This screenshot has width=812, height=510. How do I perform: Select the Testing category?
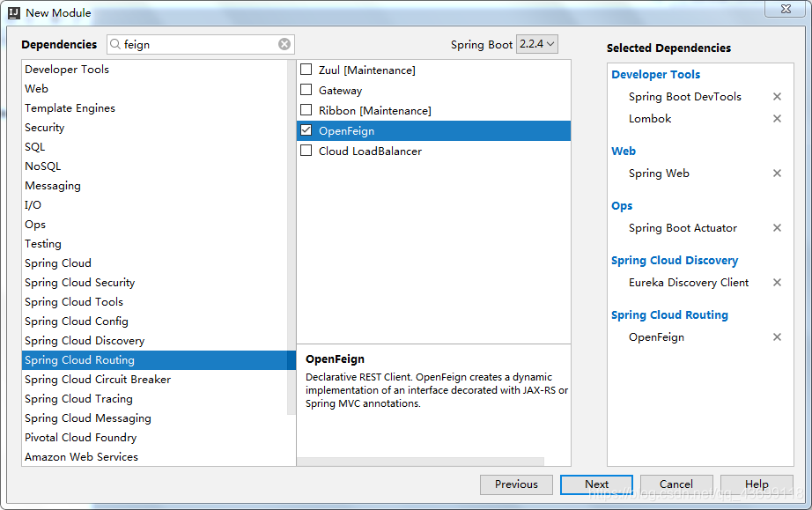tap(154, 244)
